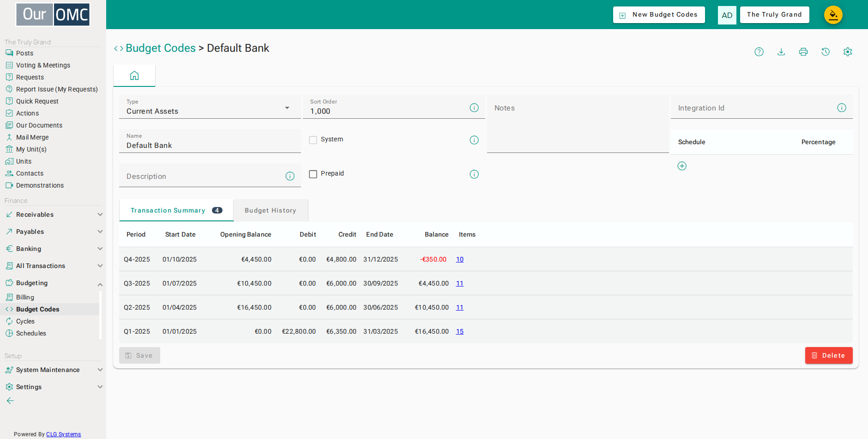Open items link 11 for Q2-2025

[460, 307]
